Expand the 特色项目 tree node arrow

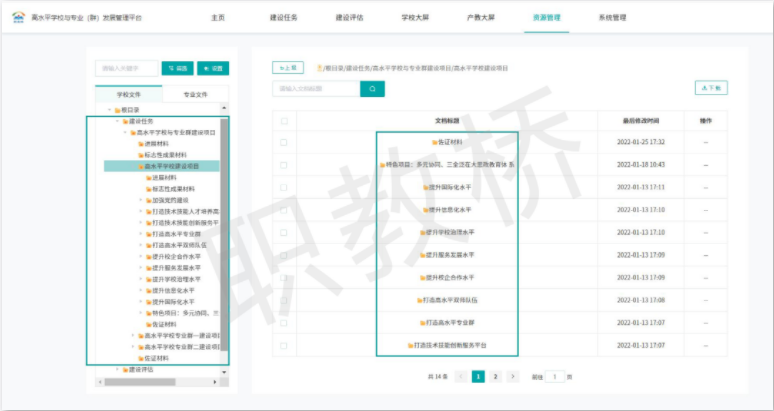(x=141, y=313)
